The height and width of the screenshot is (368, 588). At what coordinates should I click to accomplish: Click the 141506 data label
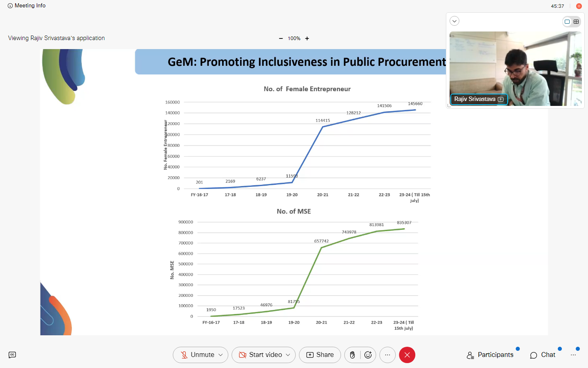[x=384, y=106]
